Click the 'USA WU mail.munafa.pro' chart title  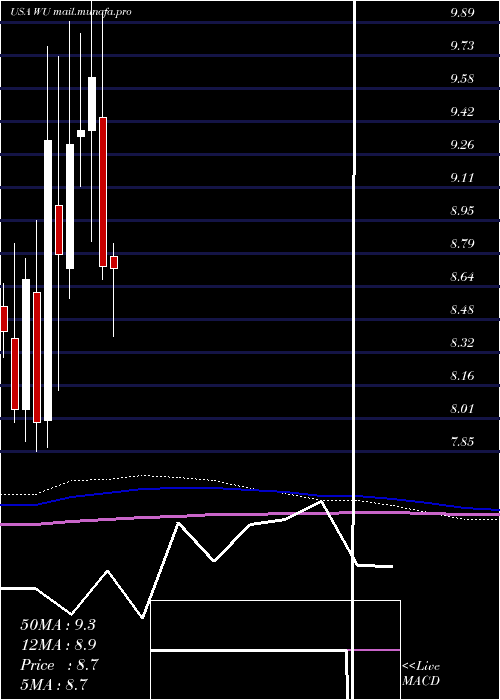pos(71,12)
